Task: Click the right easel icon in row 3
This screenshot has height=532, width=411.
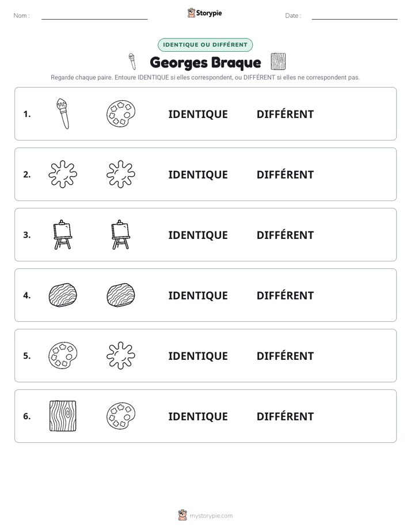Action: [121, 234]
